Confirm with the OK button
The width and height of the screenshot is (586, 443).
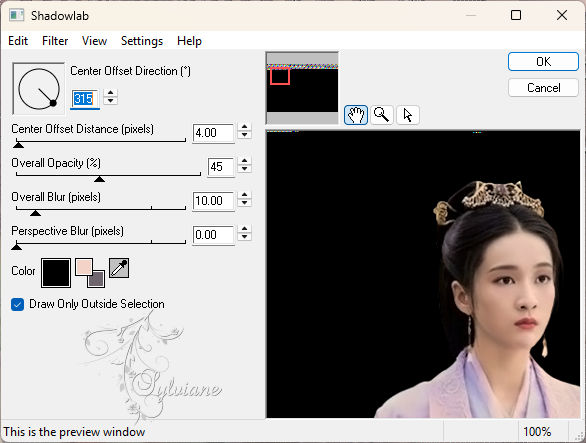click(543, 62)
